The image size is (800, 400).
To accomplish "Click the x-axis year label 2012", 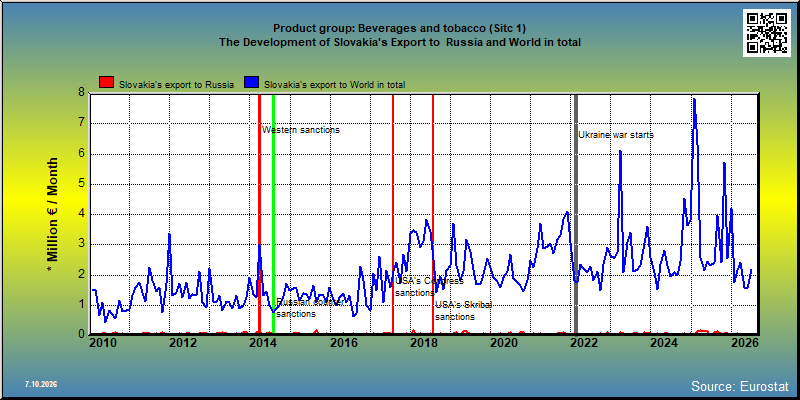I will 183,342.
